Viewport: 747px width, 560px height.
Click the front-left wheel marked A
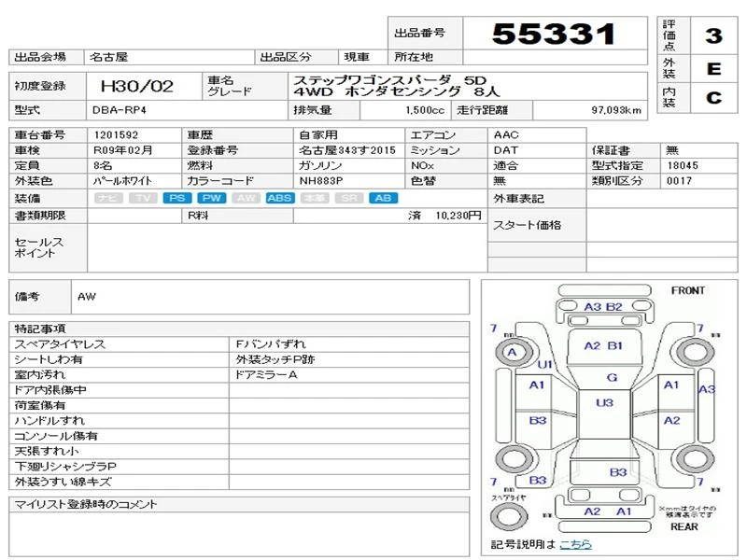[512, 352]
